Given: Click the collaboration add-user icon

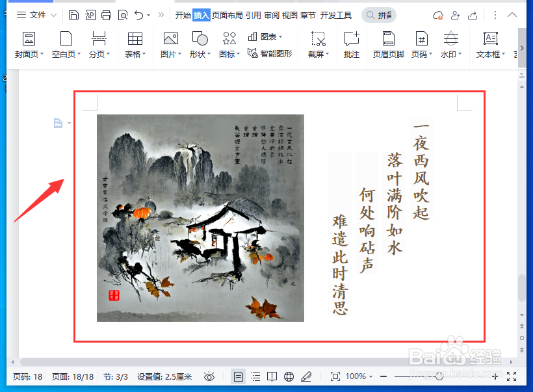Looking at the screenshot, I should pyautogui.click(x=455, y=16).
